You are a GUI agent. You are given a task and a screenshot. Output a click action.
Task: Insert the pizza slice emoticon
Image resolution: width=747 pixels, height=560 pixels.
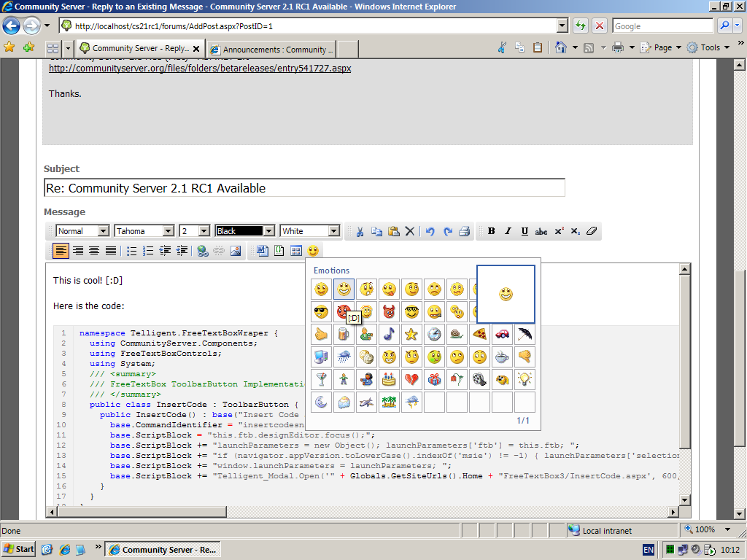point(479,335)
